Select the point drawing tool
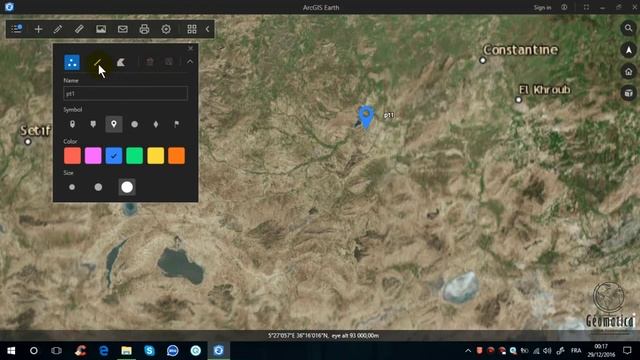Image resolution: width=640 pixels, height=360 pixels. 72,62
